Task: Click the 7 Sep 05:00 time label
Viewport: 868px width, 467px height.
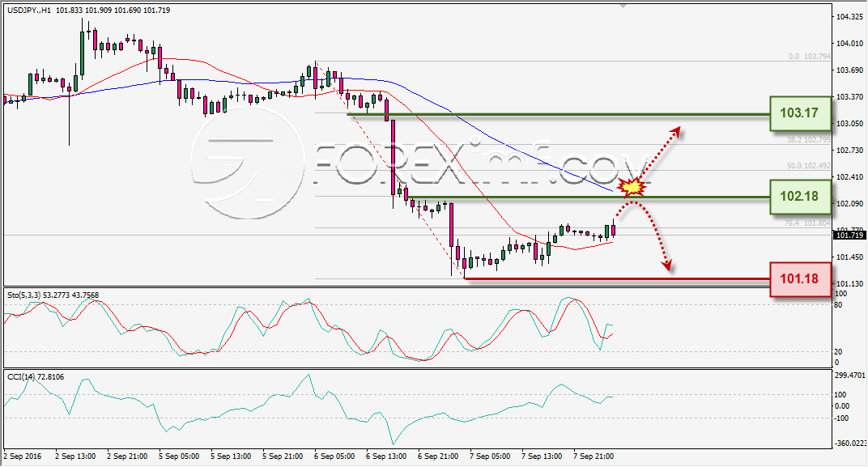Action: [490, 456]
